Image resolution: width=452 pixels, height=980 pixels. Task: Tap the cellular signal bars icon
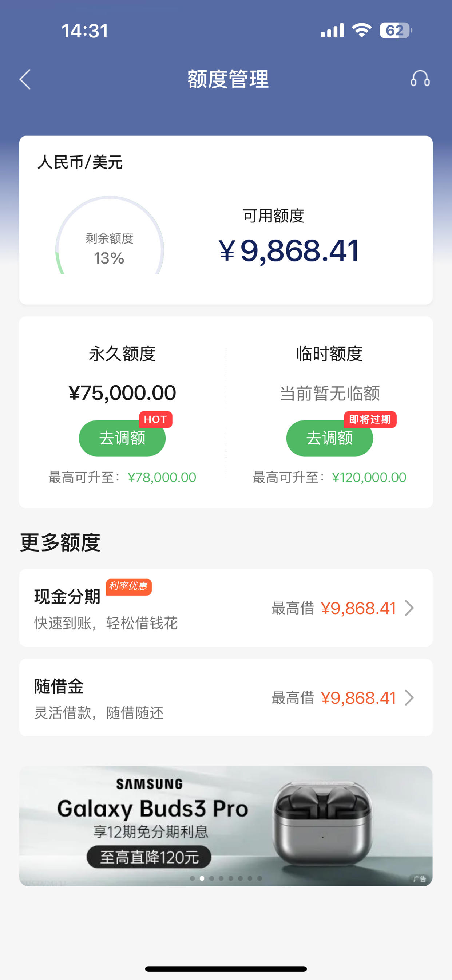(332, 31)
